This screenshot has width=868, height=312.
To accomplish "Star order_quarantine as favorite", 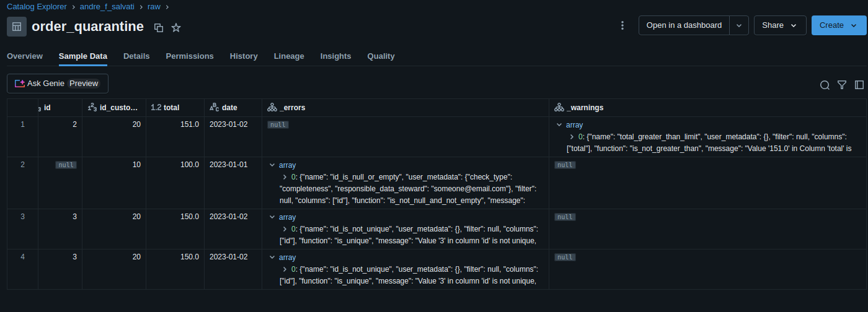I will (x=176, y=27).
